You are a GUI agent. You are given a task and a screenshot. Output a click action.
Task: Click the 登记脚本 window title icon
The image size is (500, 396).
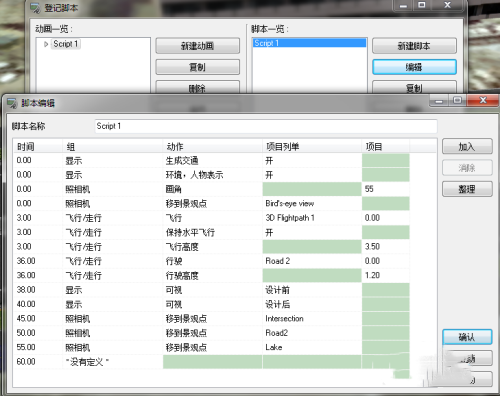(35, 8)
